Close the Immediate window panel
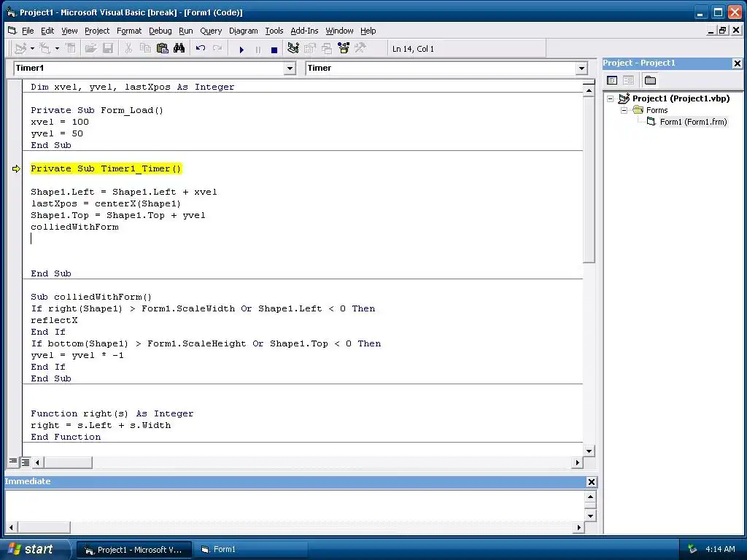The height and width of the screenshot is (560, 747). (591, 482)
